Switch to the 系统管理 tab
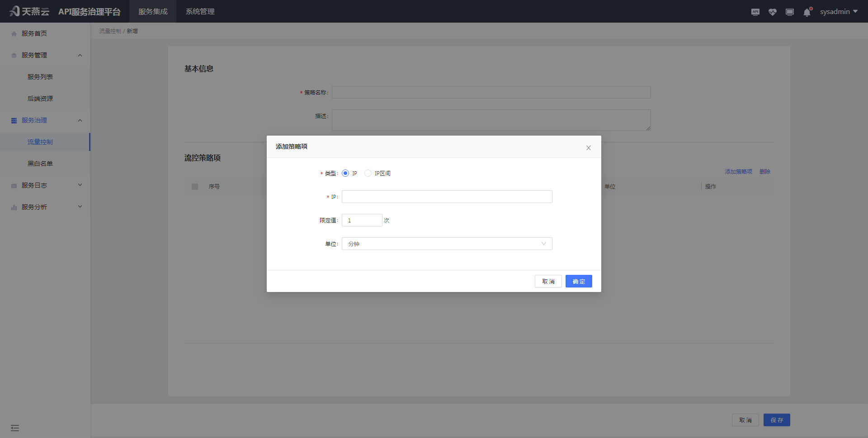Screen dimensions: 868x438 pos(200,12)
